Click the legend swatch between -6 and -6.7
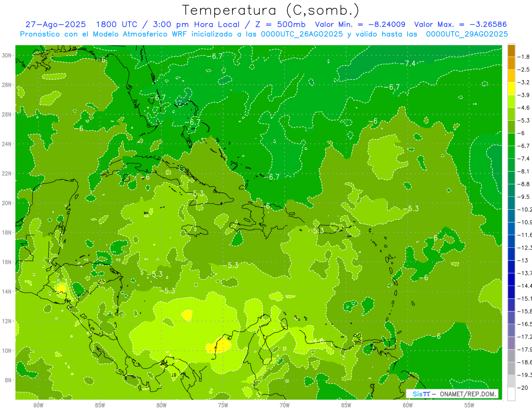 511,139
